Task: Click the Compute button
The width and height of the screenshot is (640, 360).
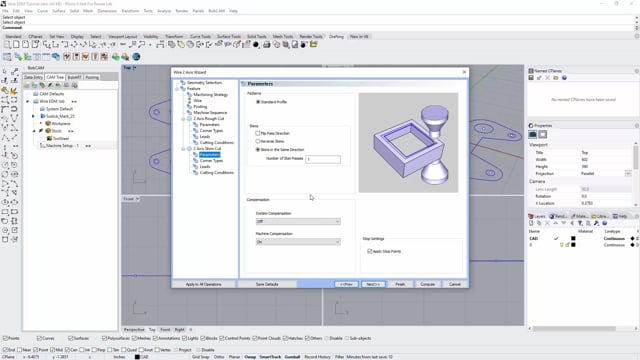Action: pyautogui.click(x=427, y=284)
